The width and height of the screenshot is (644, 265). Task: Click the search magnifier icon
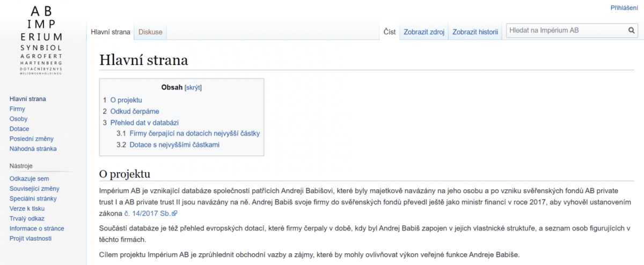pos(632,31)
